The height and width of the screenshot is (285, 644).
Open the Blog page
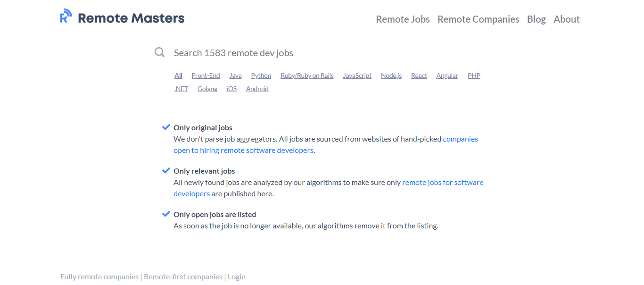coord(536,19)
